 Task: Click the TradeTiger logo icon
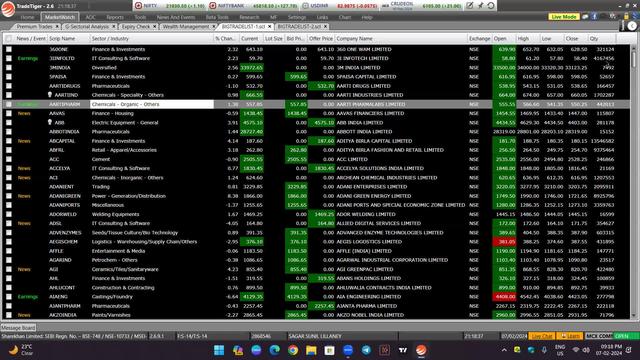click(8, 9)
